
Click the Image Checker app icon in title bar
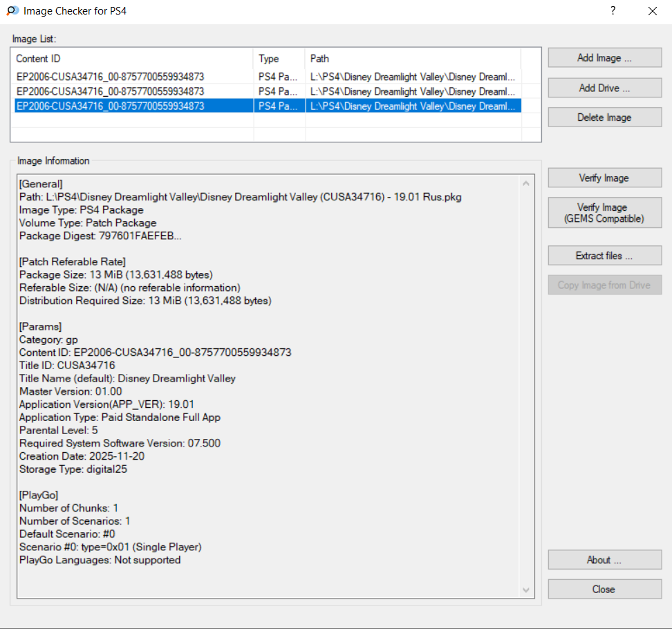click(x=12, y=11)
